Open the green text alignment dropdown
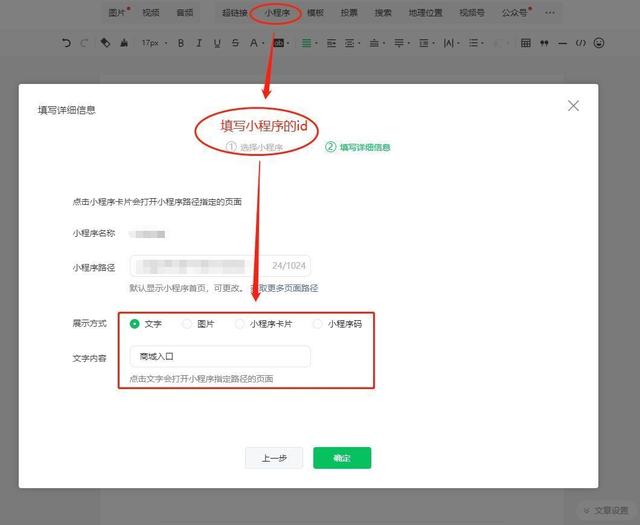Screen dimensions: 640x525 [309, 43]
